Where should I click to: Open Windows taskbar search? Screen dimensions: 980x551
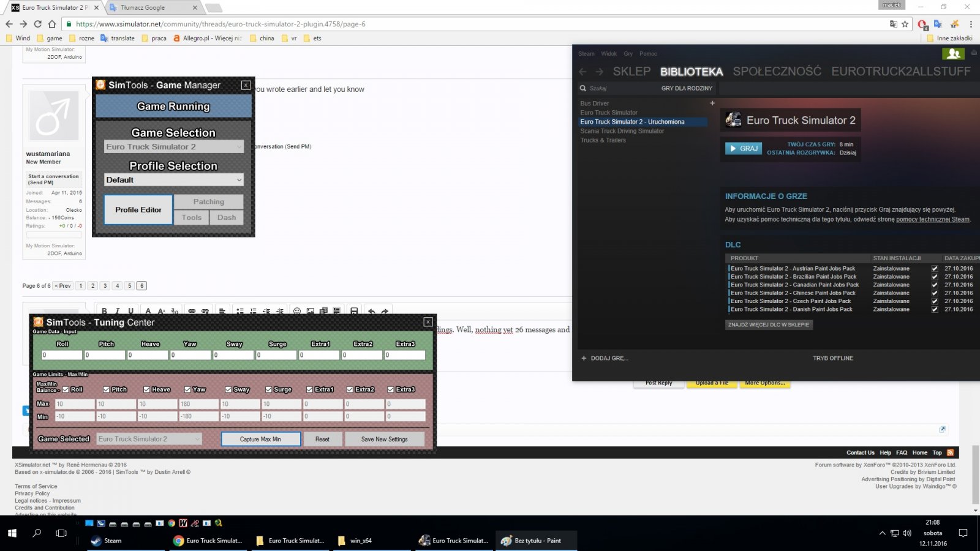37,533
